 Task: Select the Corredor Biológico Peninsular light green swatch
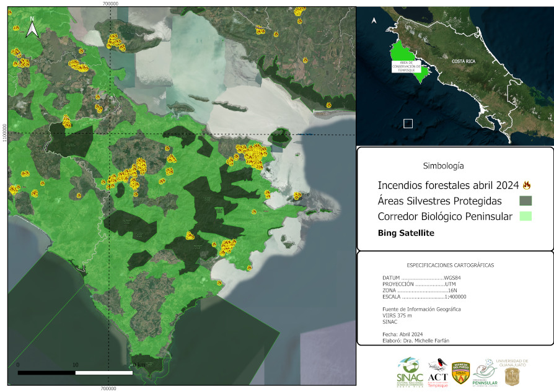[525, 216]
